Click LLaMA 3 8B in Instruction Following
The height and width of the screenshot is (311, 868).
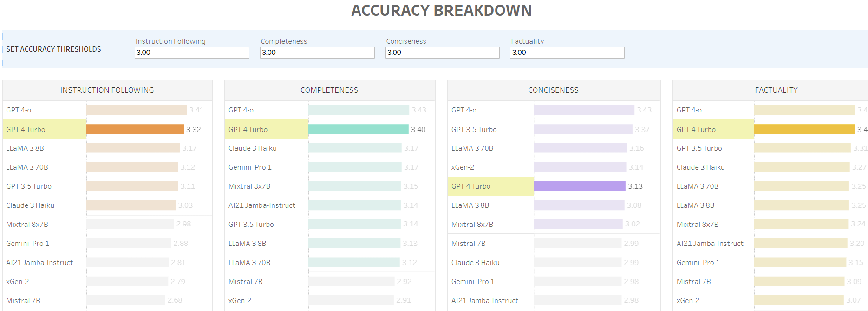[x=25, y=148]
